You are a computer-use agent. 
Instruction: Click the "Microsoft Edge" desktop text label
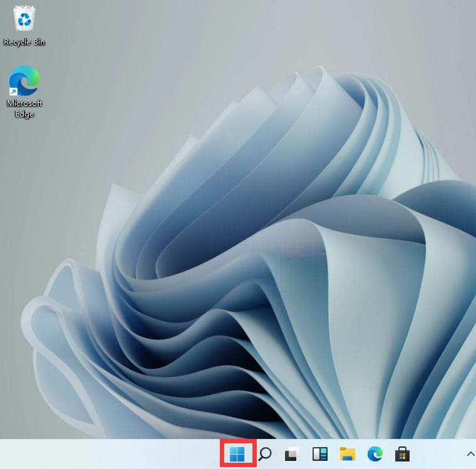click(24, 108)
